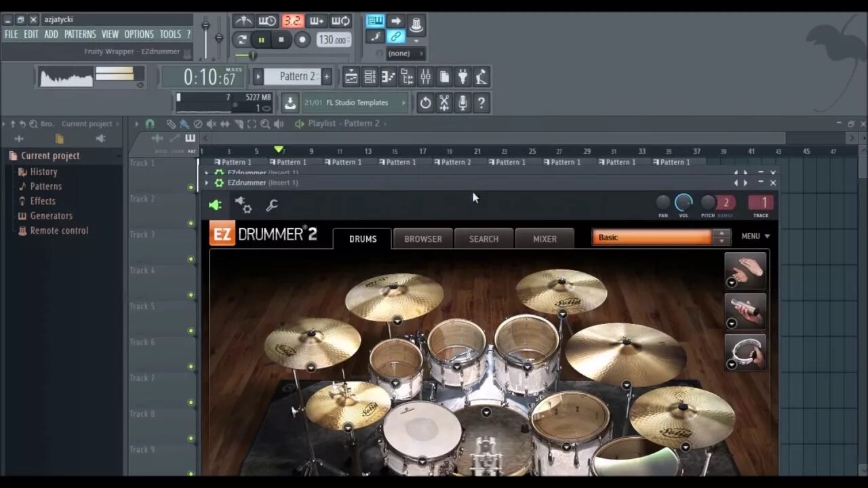The height and width of the screenshot is (488, 868).
Task: Stop playback with the stop button
Action: (281, 40)
